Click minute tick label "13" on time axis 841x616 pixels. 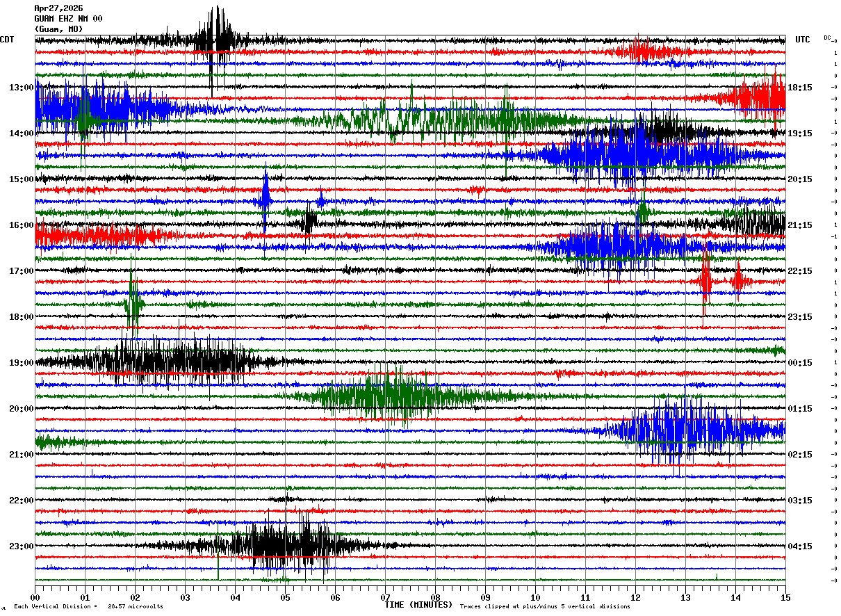[685, 597]
